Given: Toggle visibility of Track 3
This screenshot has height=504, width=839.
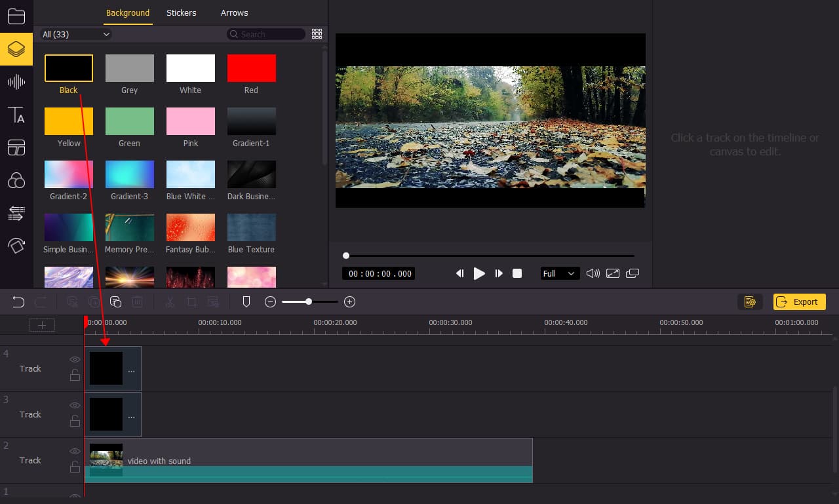Looking at the screenshot, I should tap(75, 405).
